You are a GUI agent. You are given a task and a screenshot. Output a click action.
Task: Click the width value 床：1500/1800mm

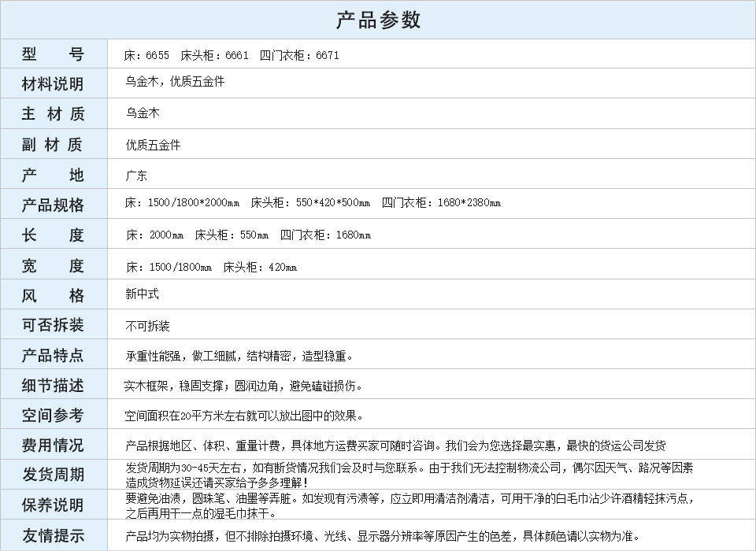169,267
